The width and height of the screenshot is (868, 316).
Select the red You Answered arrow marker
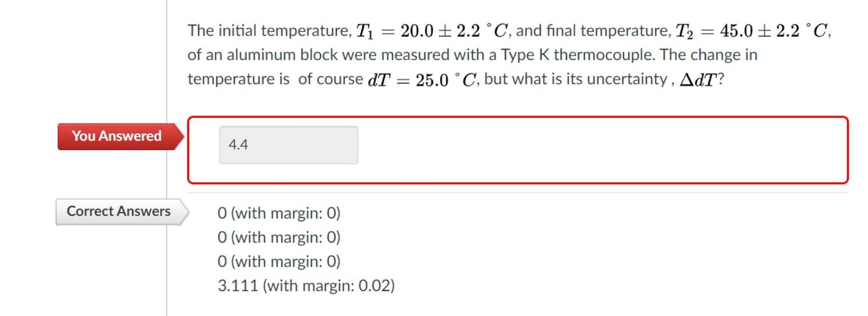[x=178, y=136]
